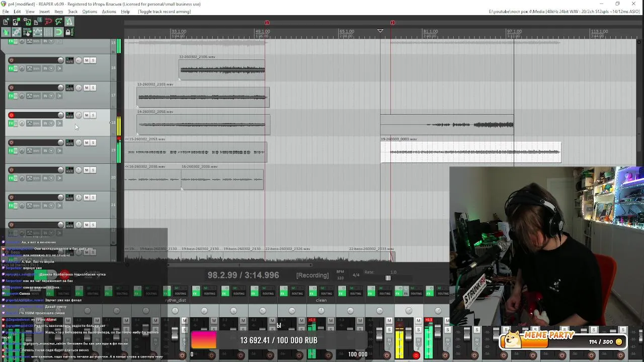Solo track 21
Image resolution: width=644 pixels, height=362 pixels.
(x=93, y=198)
